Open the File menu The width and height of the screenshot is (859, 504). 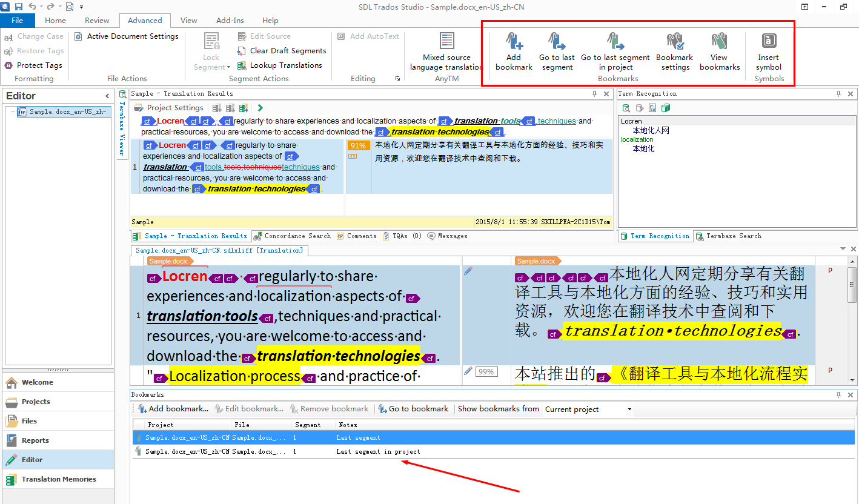tap(17, 20)
